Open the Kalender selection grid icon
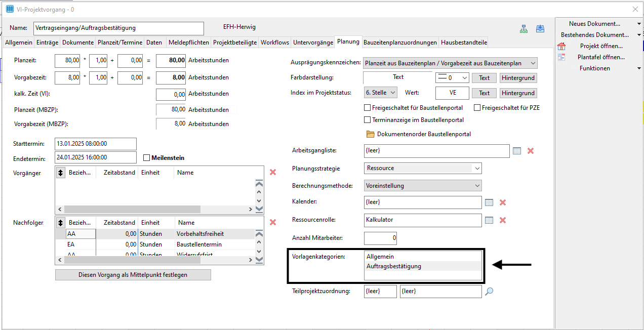This screenshot has width=644, height=330. (x=489, y=202)
